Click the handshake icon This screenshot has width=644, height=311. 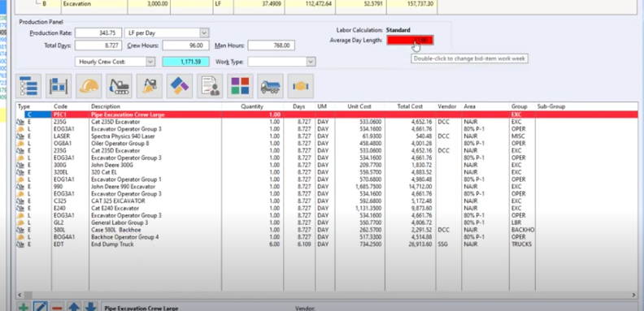301,86
